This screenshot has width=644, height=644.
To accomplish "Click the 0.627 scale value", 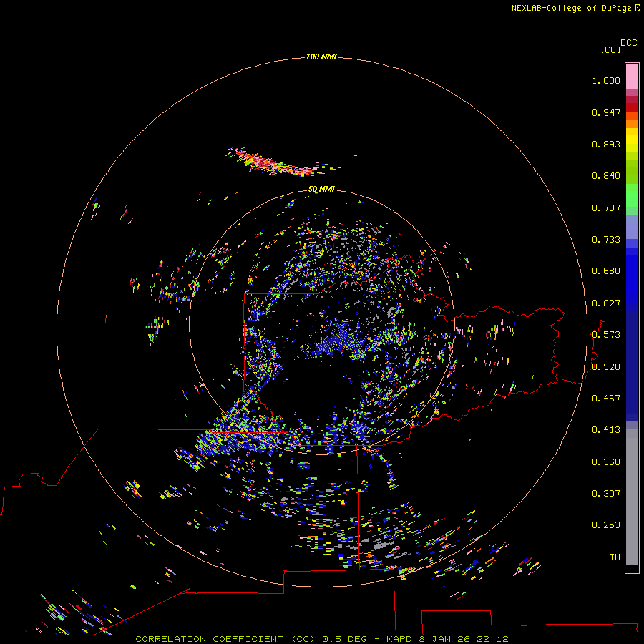I will click(x=606, y=303).
